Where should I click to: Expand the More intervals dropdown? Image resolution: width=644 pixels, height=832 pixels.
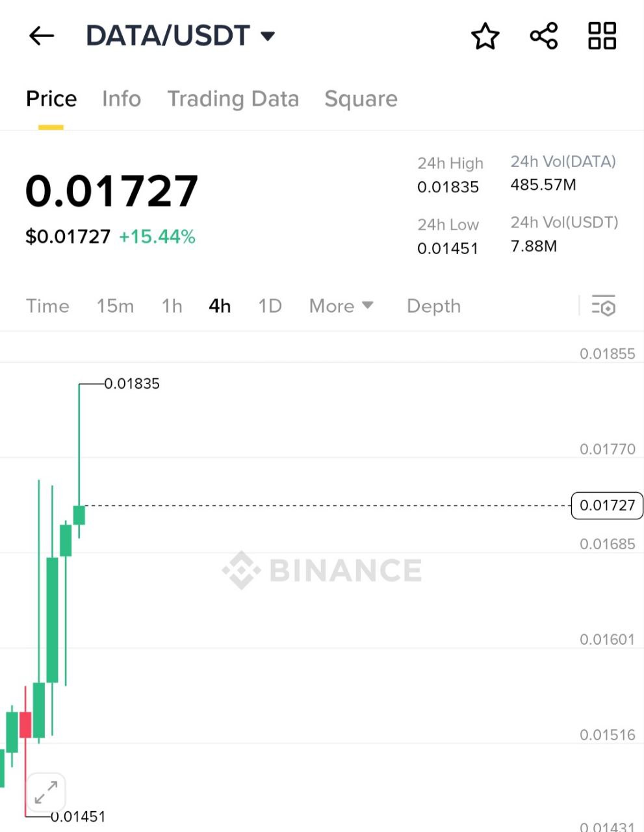(341, 305)
